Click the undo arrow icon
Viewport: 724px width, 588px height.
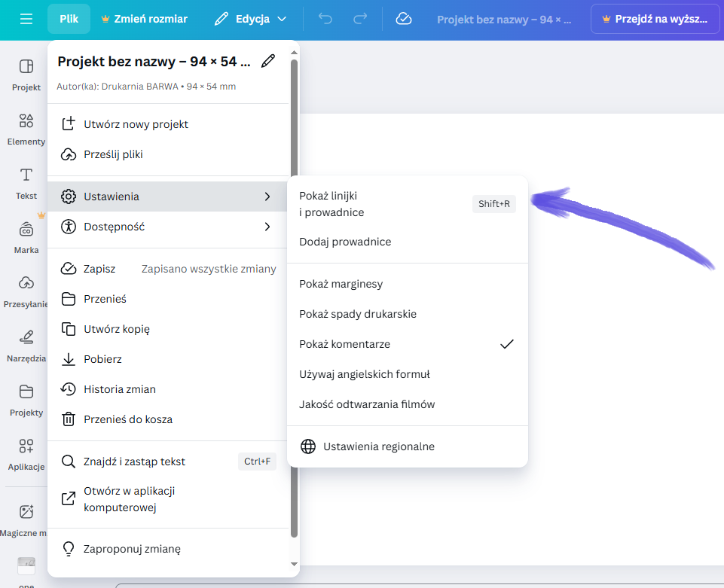point(325,19)
